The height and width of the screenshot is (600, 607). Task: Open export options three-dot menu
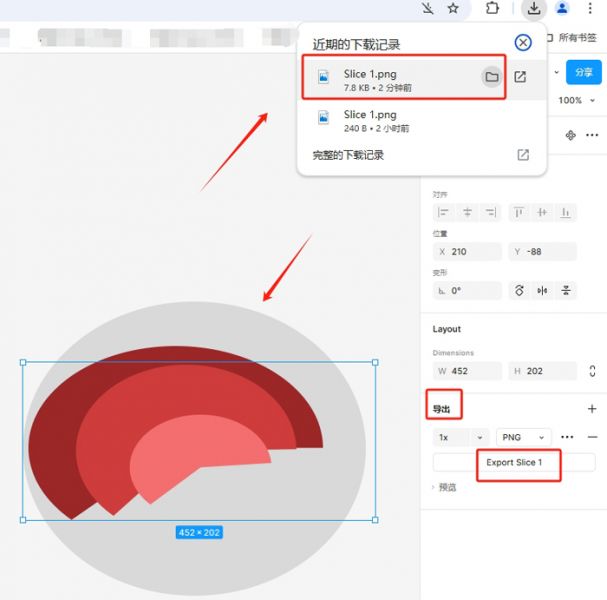point(567,437)
